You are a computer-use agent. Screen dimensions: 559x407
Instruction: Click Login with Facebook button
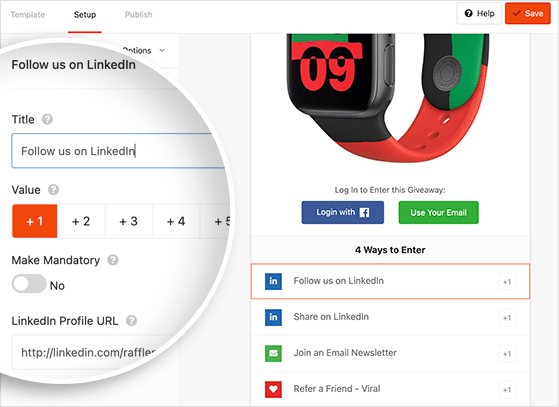pyautogui.click(x=343, y=212)
